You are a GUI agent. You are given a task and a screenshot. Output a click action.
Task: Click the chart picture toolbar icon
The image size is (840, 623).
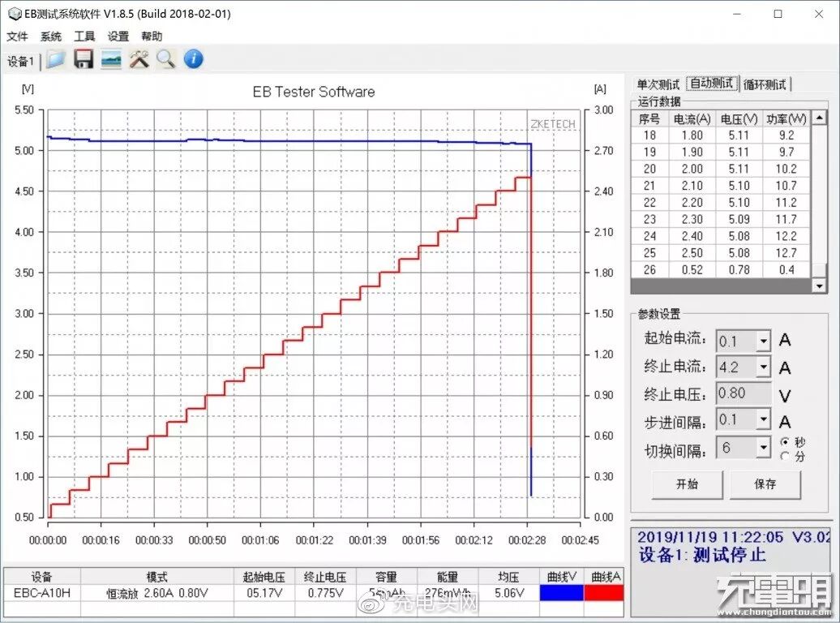[111, 59]
